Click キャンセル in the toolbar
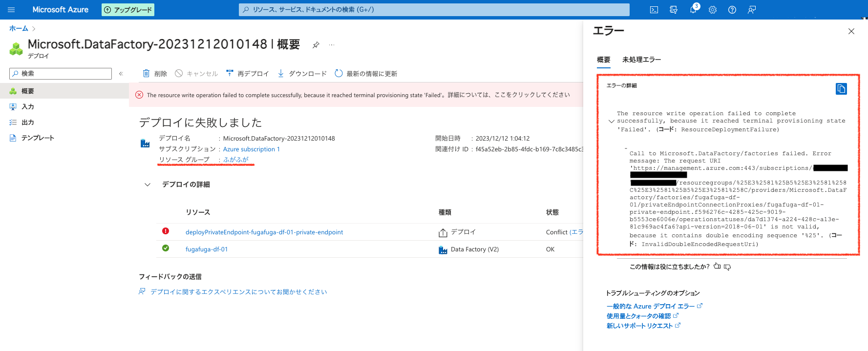The height and width of the screenshot is (351, 868). pos(196,74)
